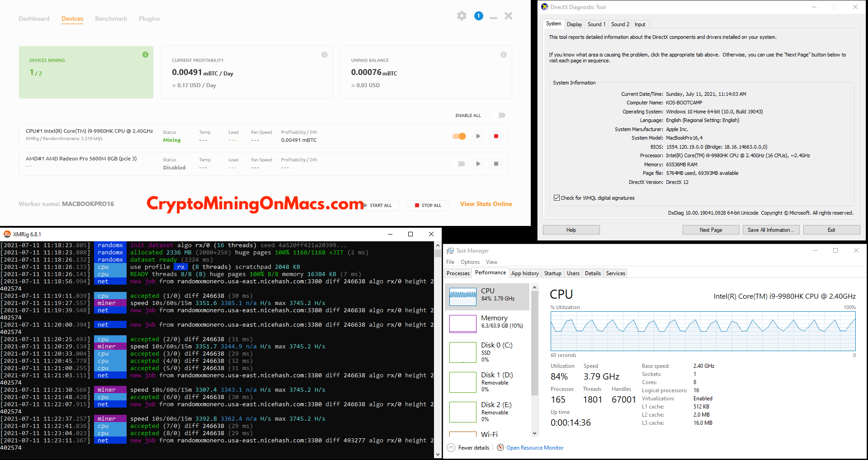Open the Users tab in Task Manager
The height and width of the screenshot is (460, 868).
[573, 273]
